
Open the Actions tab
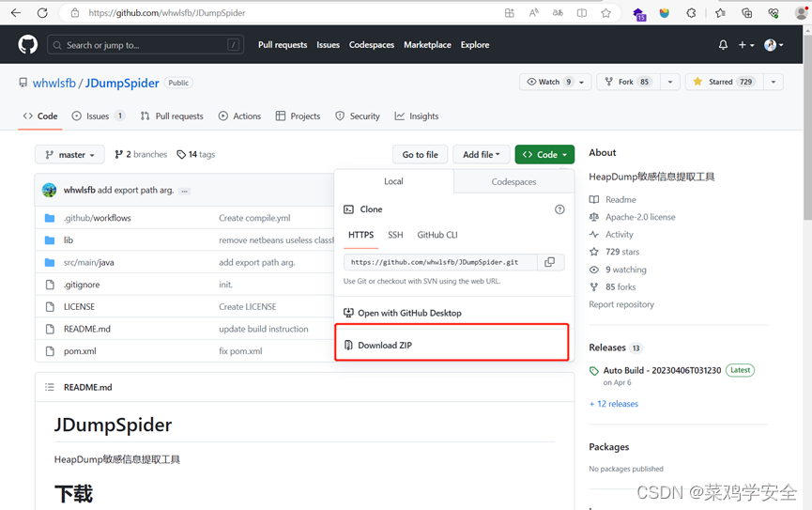click(x=239, y=116)
